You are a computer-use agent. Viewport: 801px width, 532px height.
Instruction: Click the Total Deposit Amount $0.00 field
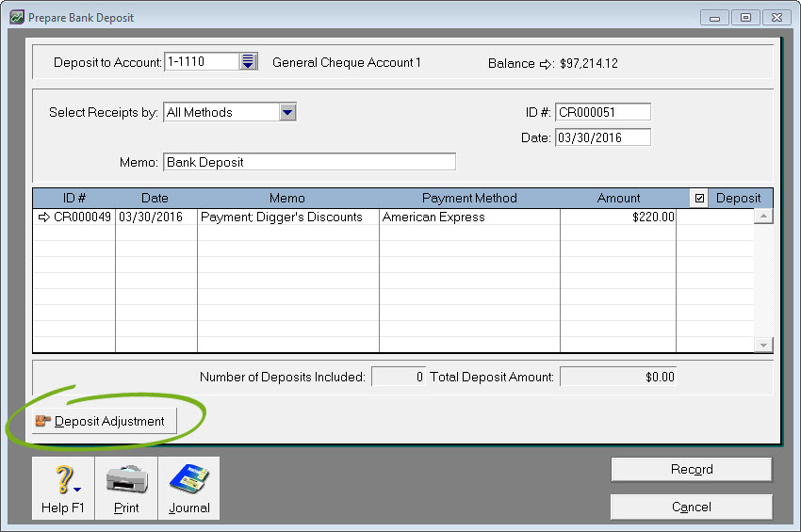(x=618, y=377)
